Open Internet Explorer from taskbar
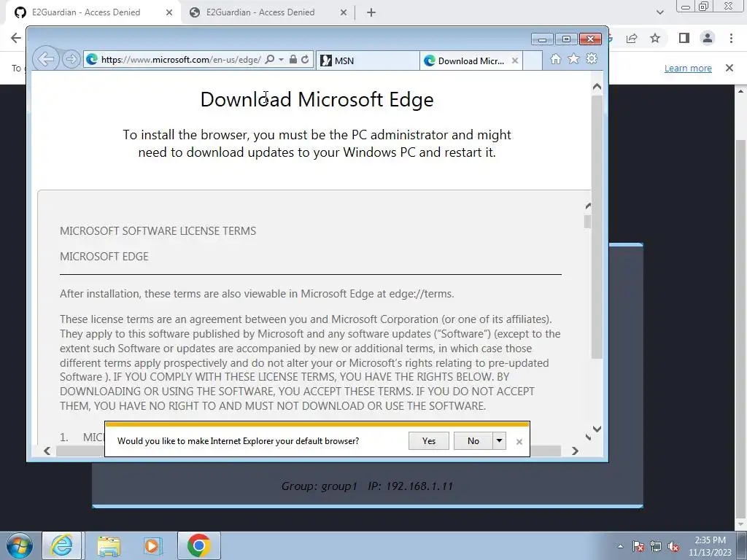This screenshot has height=560, width=747. [62, 545]
